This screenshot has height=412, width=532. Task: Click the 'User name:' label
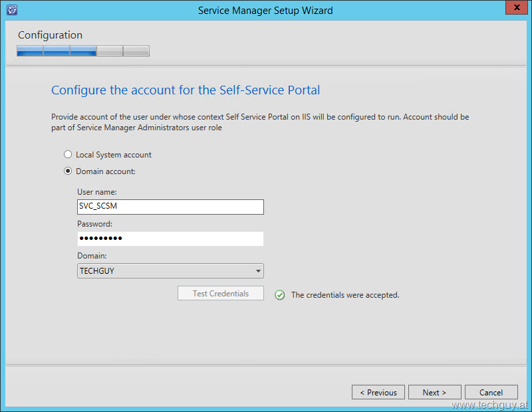click(97, 192)
